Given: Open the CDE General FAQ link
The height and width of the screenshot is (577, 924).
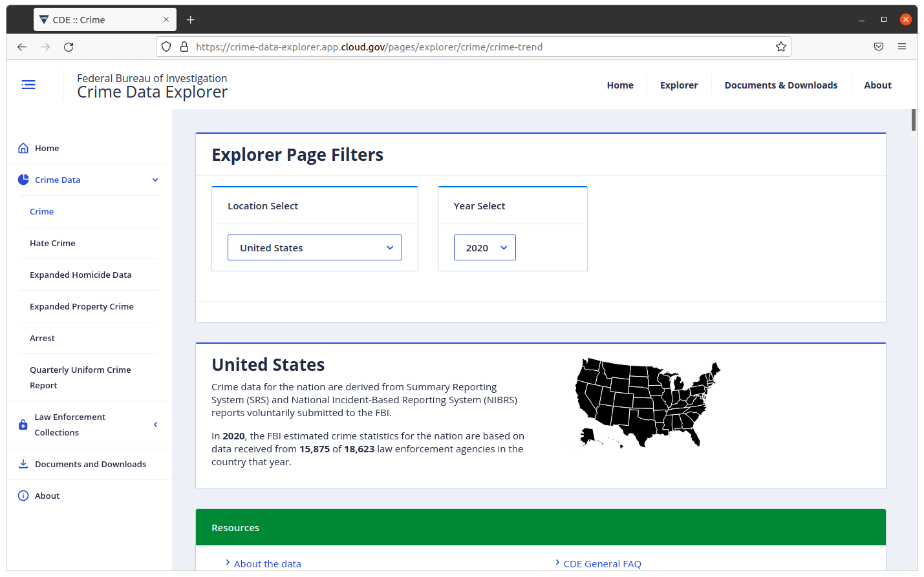Looking at the screenshot, I should click(602, 563).
